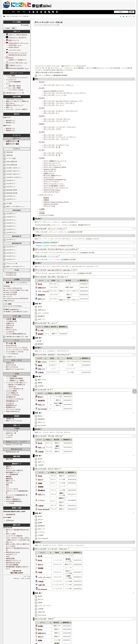Image resolution: width=138 pixels, height=644 pixels.
Task: Jump to ポケモンスナップシリーズ from the contents
Action: [x=52, y=163]
